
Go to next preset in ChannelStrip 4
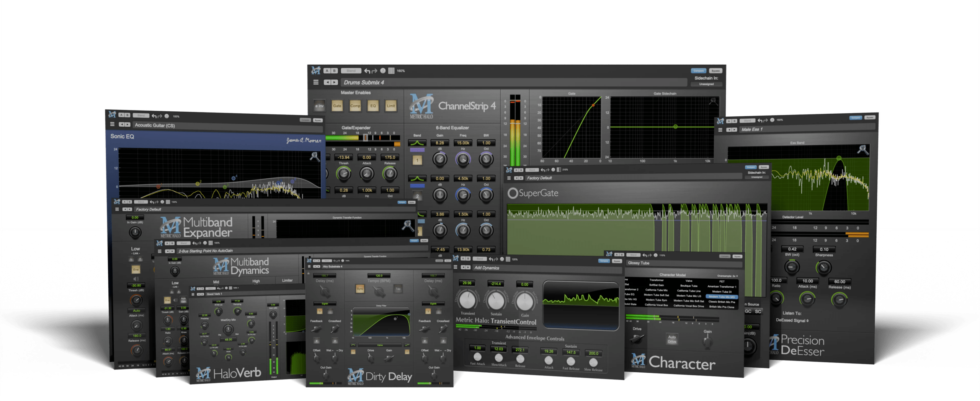pos(335,82)
